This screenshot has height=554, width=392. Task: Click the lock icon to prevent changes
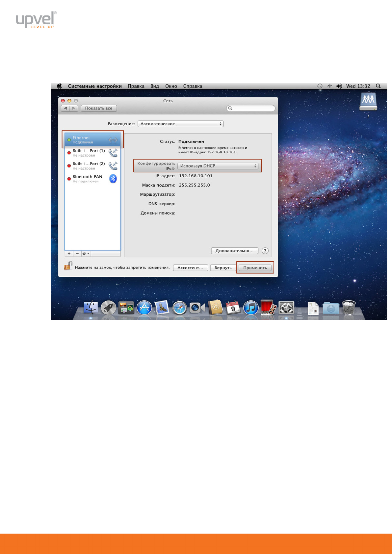click(x=68, y=266)
